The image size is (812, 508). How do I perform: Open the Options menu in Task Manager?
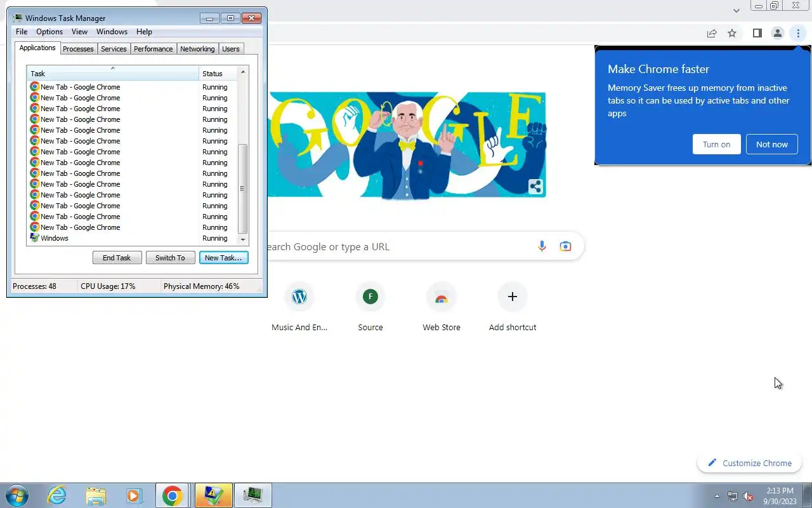pos(49,32)
